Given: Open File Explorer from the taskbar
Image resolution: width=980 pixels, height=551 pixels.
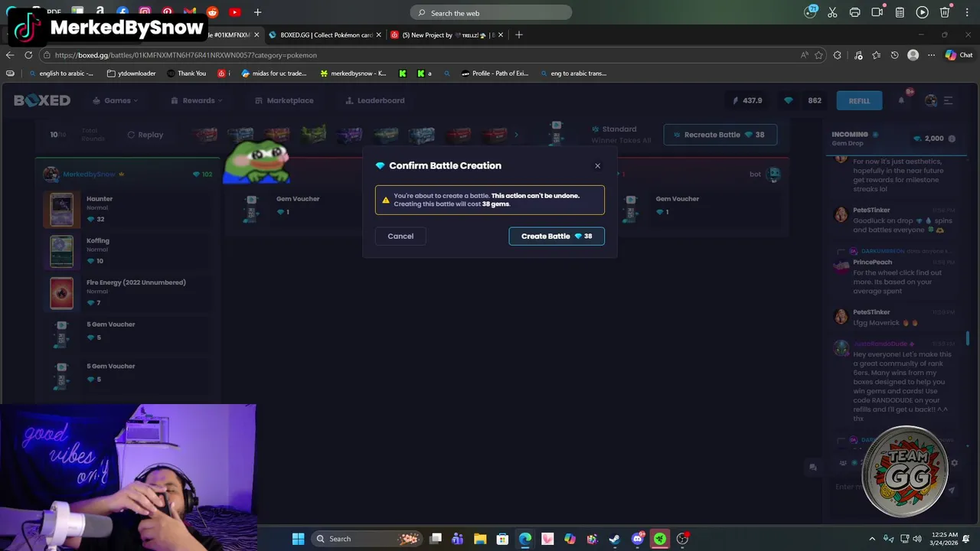Looking at the screenshot, I should click(480, 539).
